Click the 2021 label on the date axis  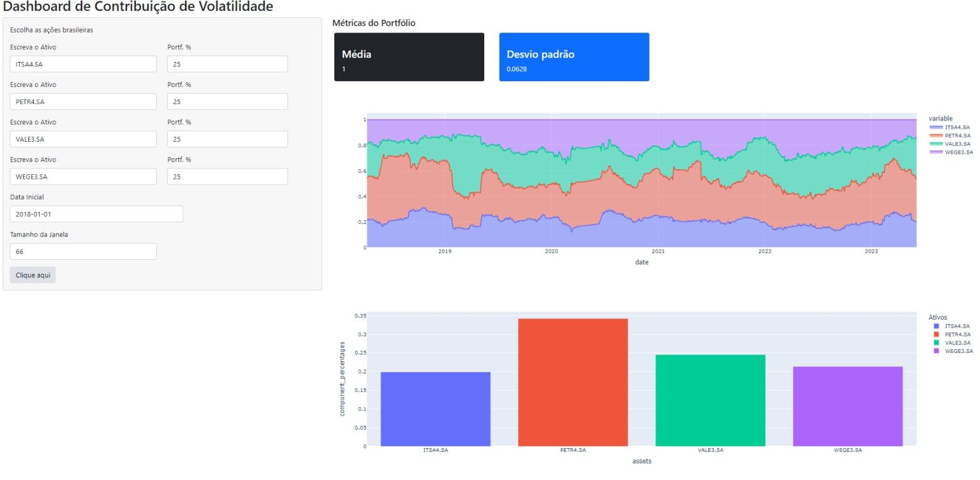(x=658, y=252)
